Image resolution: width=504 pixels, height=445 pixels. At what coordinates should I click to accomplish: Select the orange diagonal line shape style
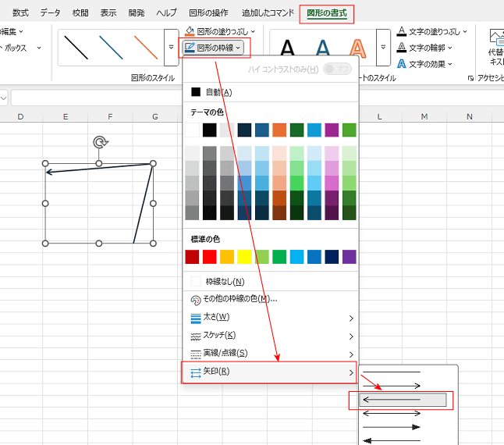click(145, 48)
